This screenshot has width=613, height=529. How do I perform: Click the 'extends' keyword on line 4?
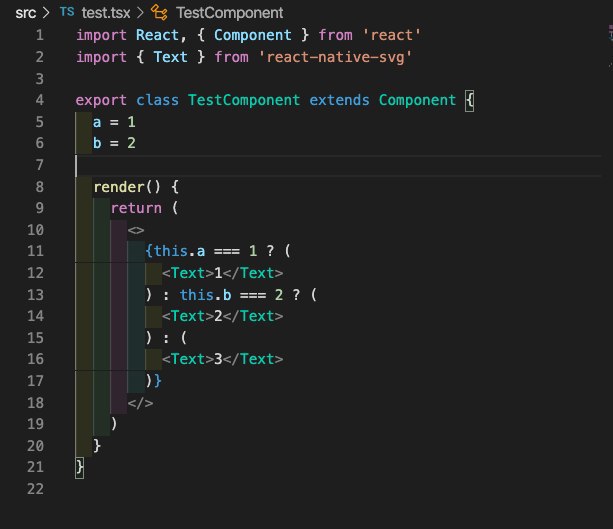coord(339,100)
